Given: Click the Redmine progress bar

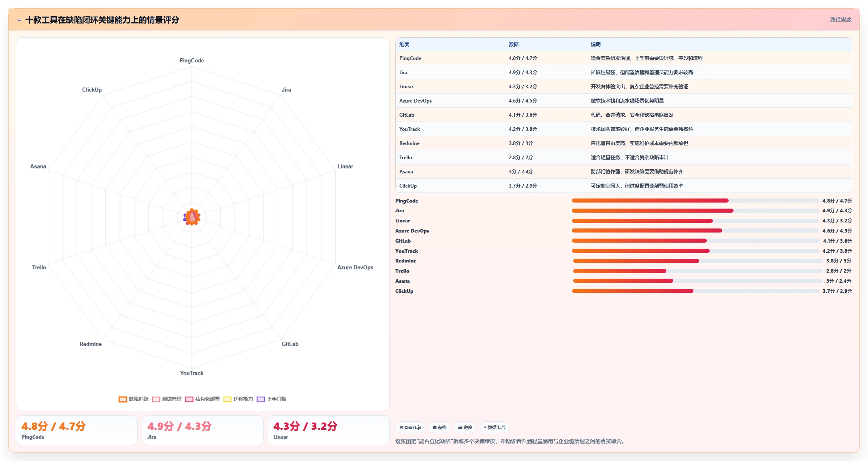Looking at the screenshot, I should (x=698, y=261).
